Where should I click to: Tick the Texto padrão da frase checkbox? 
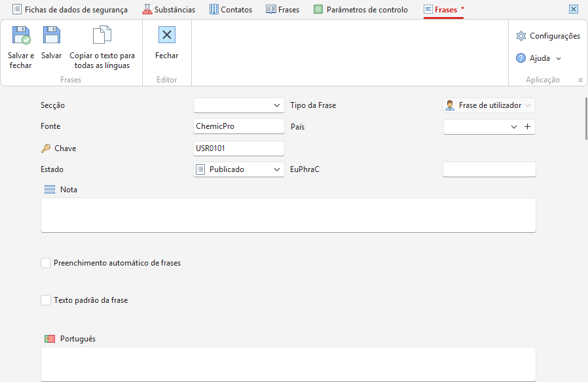[46, 300]
